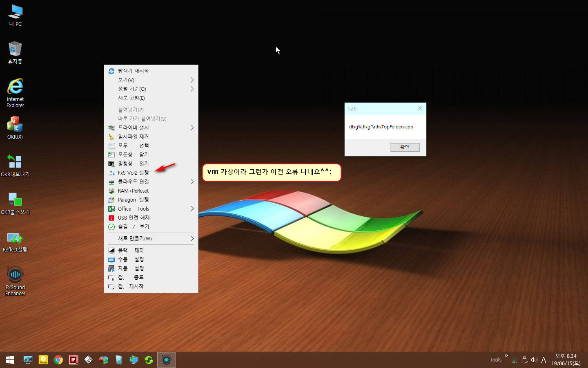Open the Tools toolbar label
The image size is (588, 368).
495,360
